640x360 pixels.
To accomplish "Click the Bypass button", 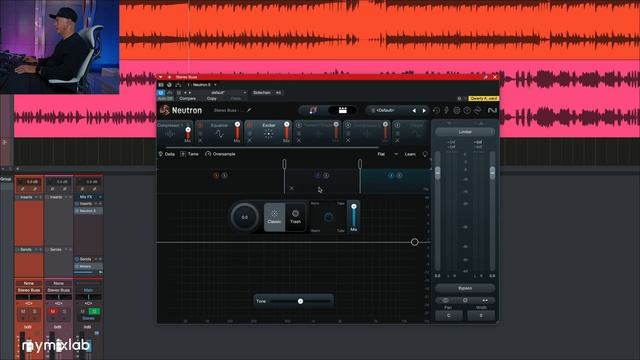I will click(x=465, y=288).
